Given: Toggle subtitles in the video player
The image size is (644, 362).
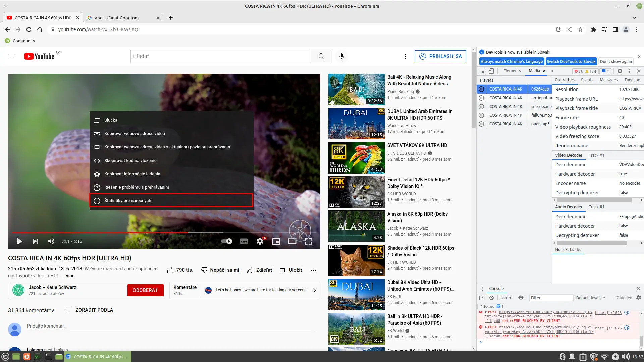Looking at the screenshot, I should coord(244,241).
